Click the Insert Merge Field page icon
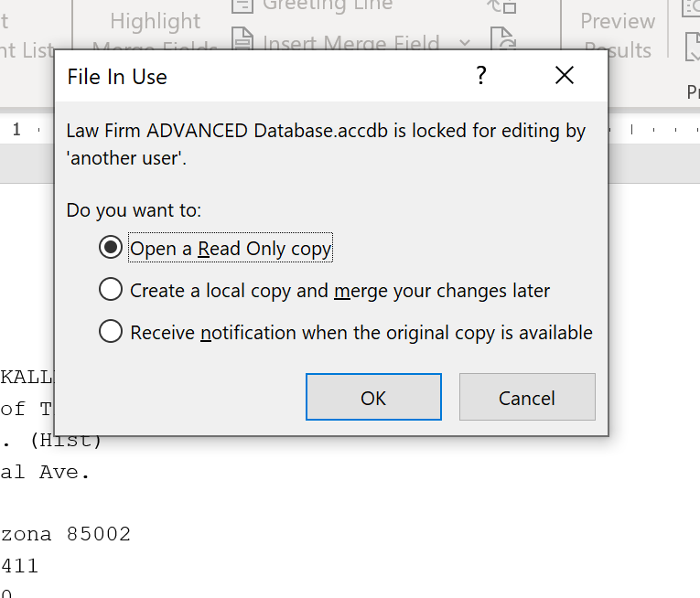Viewport: 700px width, 598px height. pyautogui.click(x=242, y=38)
